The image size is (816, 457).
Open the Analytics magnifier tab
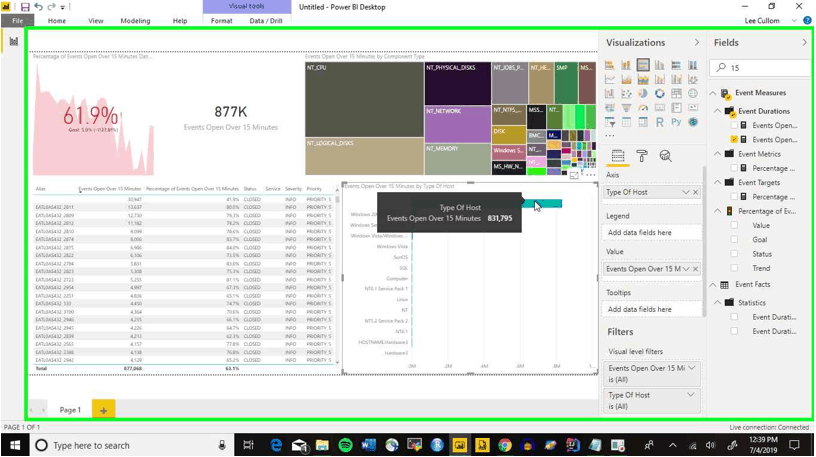click(x=665, y=156)
